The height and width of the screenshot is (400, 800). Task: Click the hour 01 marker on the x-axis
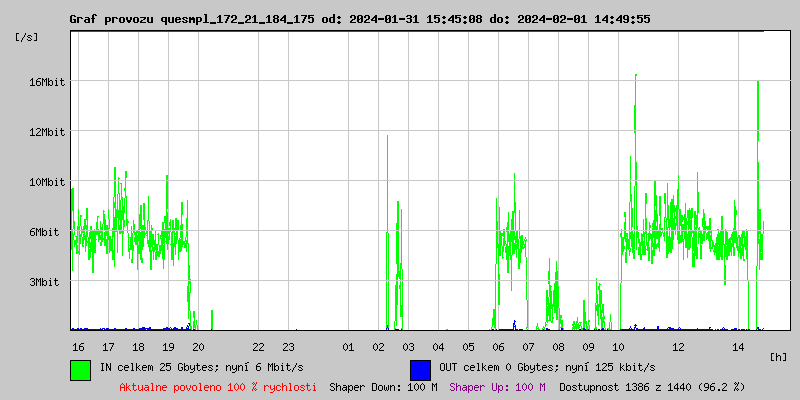point(348,346)
